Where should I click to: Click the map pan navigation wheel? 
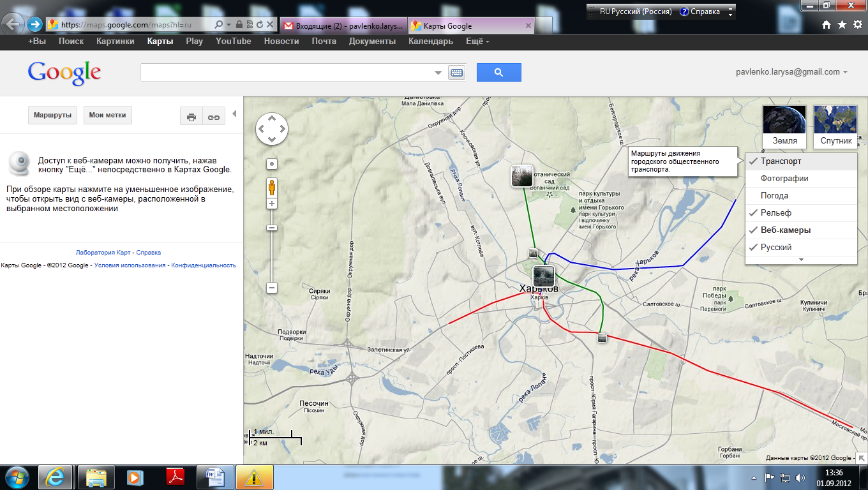(x=272, y=128)
